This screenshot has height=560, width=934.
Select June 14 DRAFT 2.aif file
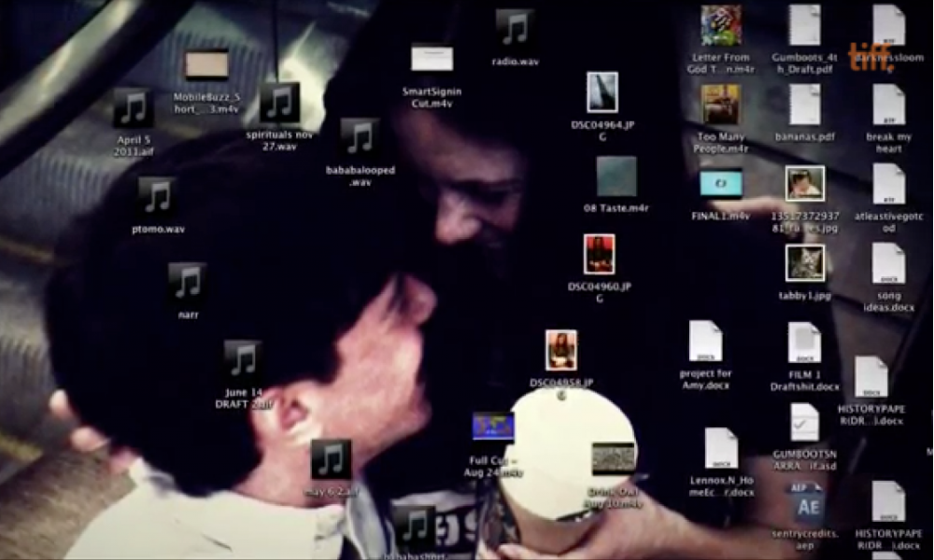tap(243, 359)
